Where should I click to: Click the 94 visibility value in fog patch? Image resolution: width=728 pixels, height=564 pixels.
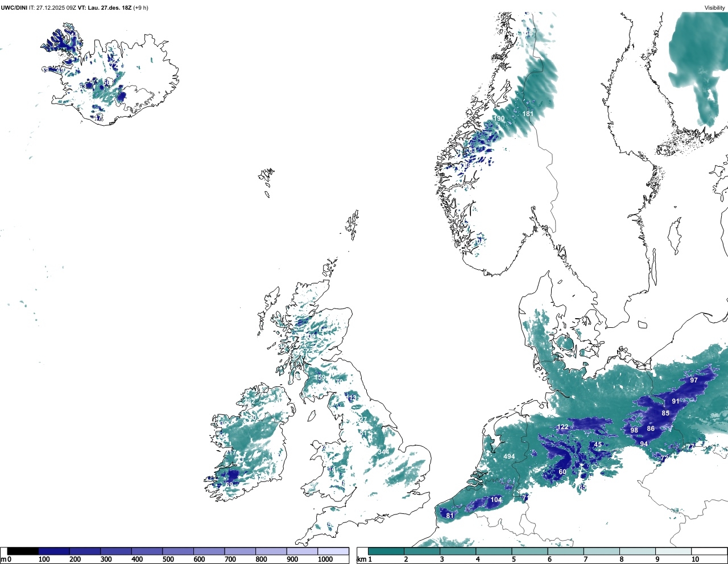644,444
